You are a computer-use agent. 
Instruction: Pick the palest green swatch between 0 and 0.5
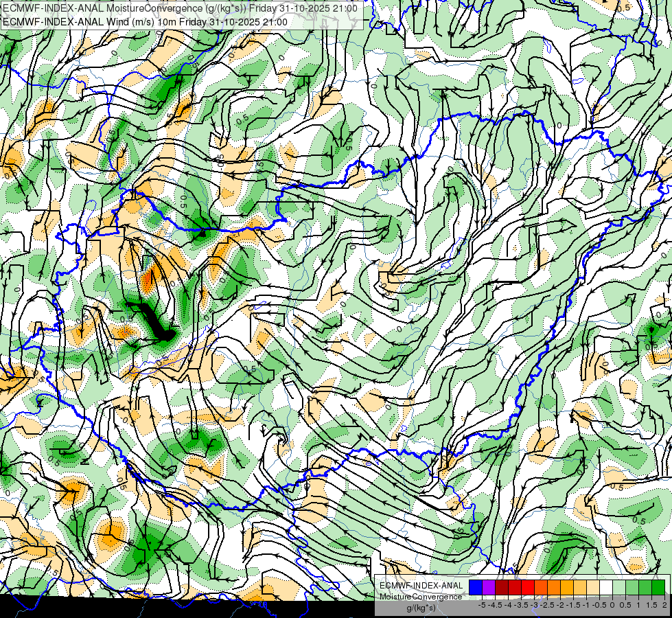(619, 587)
